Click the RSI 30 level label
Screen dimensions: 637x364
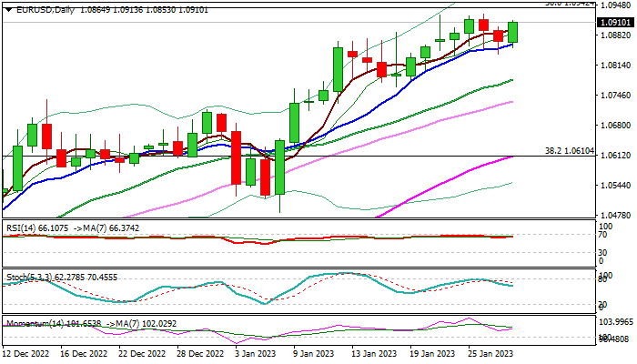(x=602, y=253)
